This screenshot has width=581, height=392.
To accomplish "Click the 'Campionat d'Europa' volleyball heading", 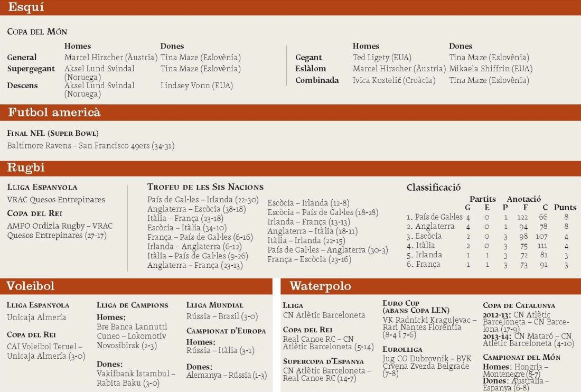I will click(226, 331).
